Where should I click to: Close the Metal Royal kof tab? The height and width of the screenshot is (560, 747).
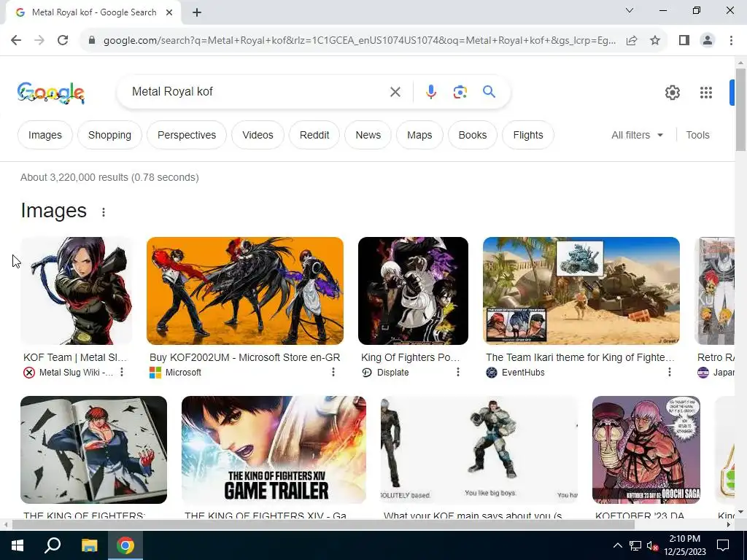[x=169, y=13]
